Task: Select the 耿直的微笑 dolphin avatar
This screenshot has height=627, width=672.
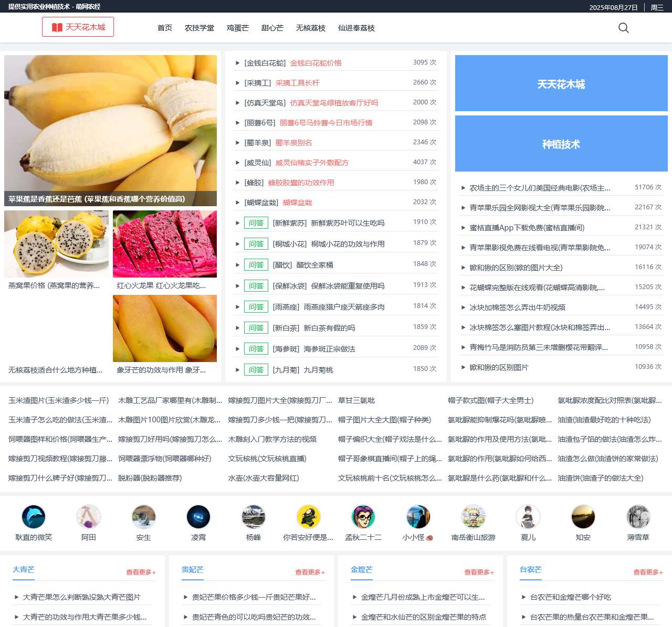Action: tap(34, 516)
